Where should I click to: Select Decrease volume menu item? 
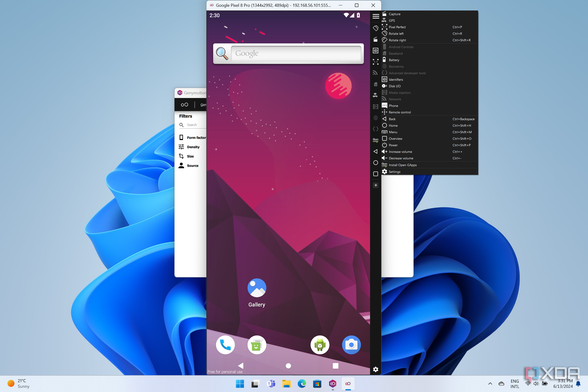[430, 158]
